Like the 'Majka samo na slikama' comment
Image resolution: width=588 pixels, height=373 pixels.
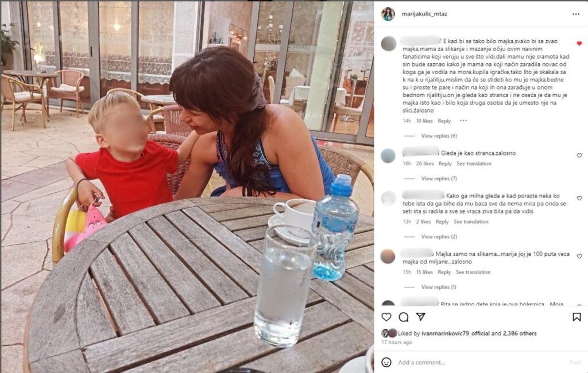(579, 257)
